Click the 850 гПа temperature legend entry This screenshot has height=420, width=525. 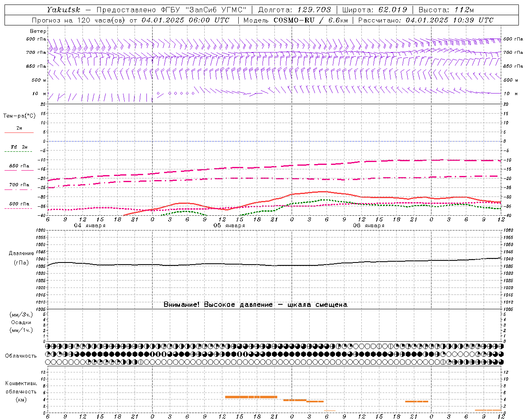point(19,166)
